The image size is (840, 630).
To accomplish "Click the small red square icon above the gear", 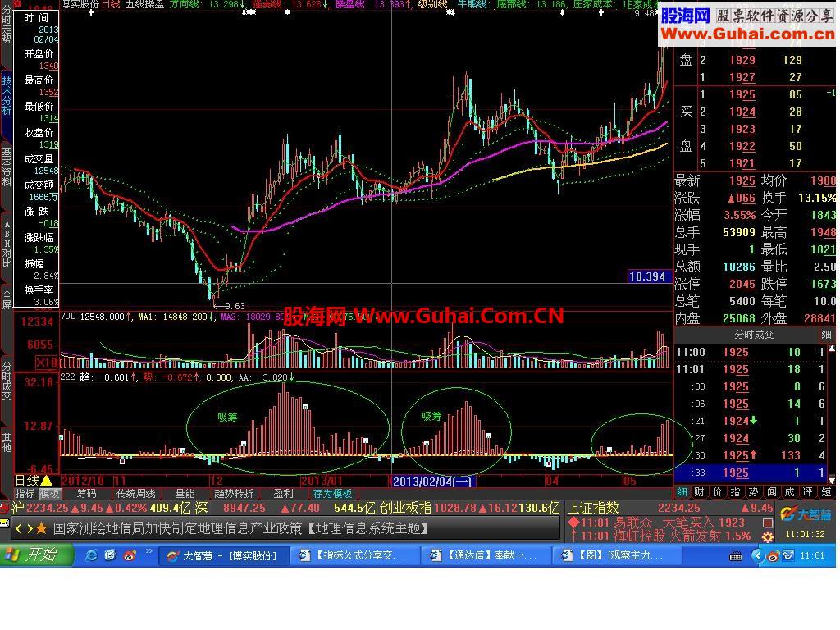I will 767,523.
